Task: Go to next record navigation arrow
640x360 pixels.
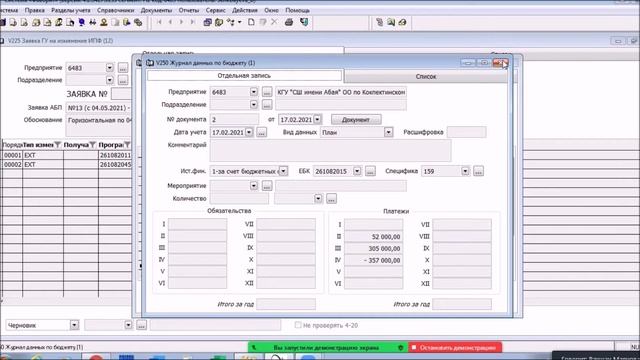Action: pyautogui.click(x=182, y=22)
